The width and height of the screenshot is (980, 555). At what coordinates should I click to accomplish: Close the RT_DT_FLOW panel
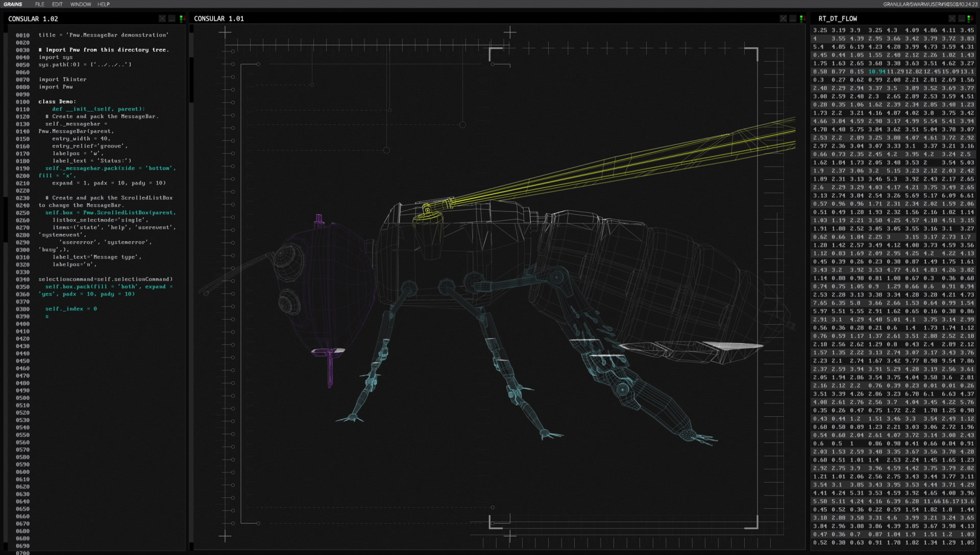[952, 18]
